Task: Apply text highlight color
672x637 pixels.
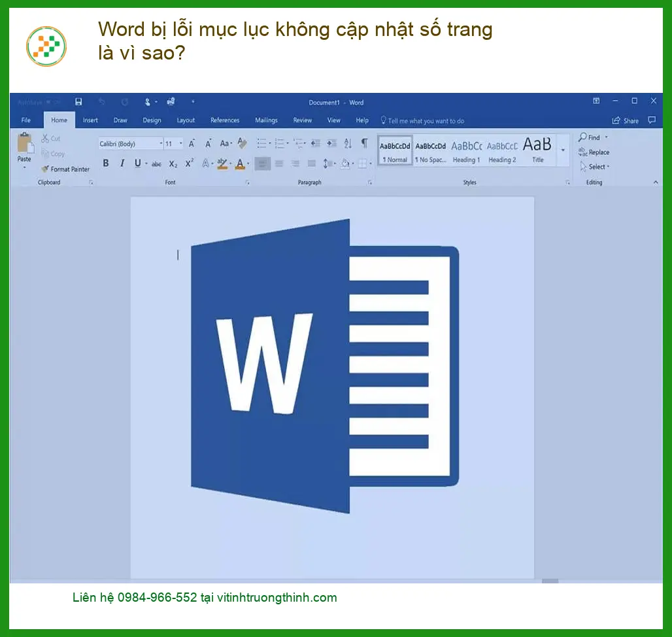Action: 222,164
